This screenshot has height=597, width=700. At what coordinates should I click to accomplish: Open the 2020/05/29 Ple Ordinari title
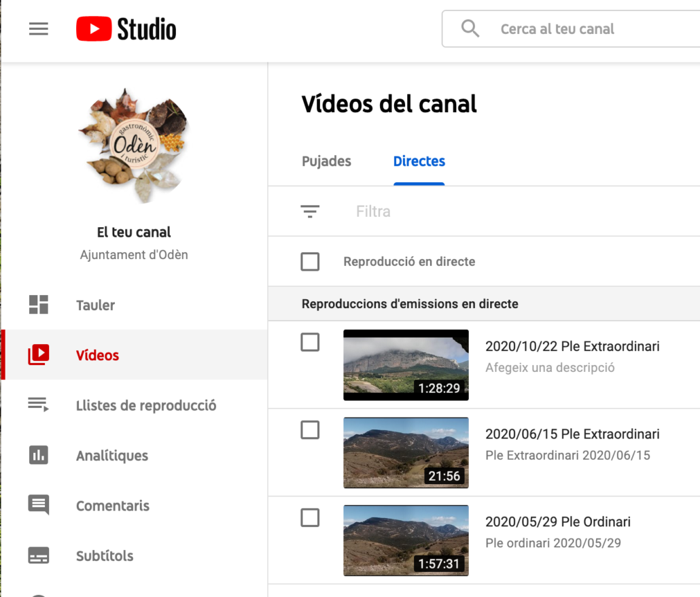558,522
